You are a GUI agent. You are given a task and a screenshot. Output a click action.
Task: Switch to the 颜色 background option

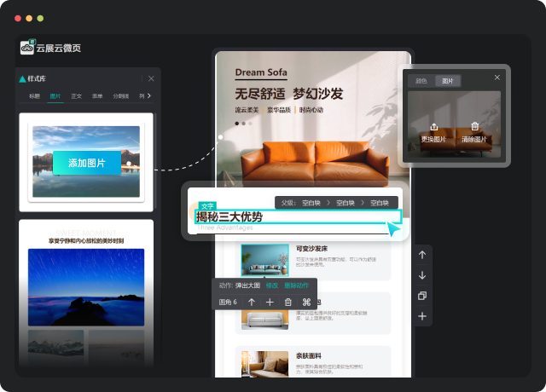coord(421,81)
